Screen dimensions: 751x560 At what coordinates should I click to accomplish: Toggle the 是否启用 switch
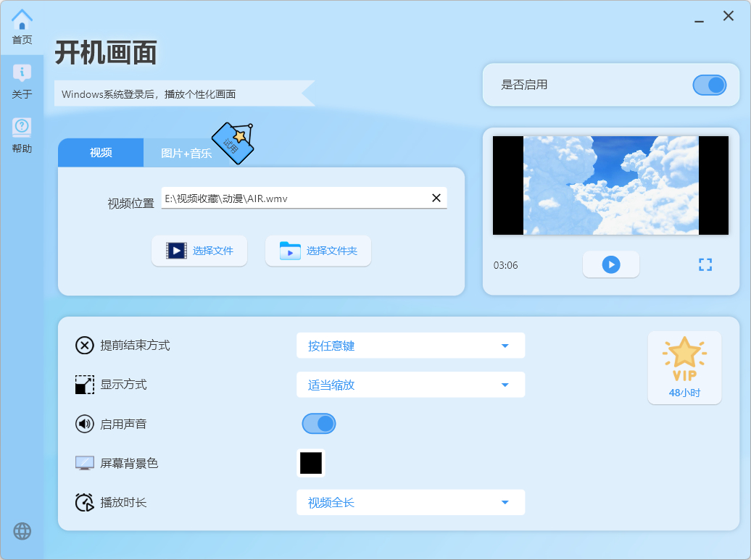coord(709,85)
